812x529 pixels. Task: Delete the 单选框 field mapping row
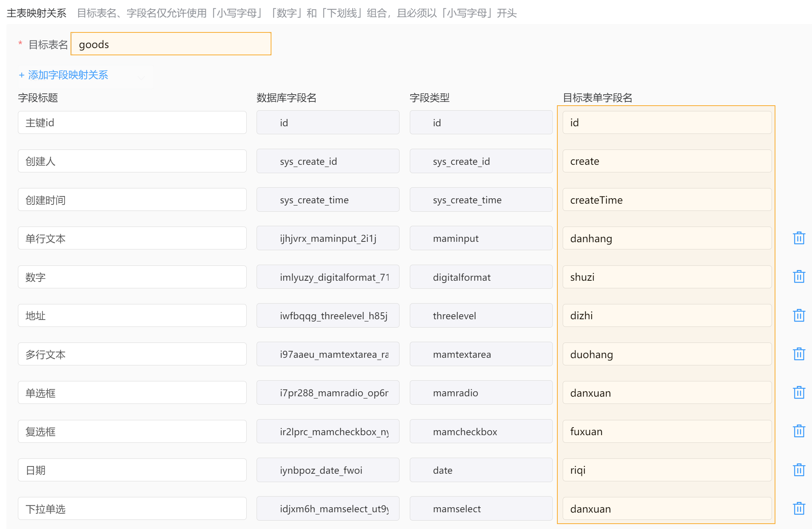(x=799, y=392)
